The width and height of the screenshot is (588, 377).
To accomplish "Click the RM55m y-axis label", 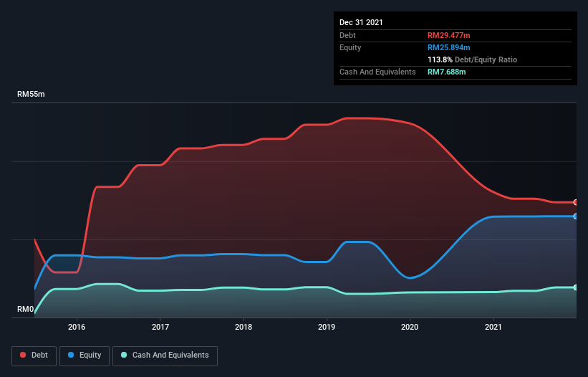I will tap(31, 94).
